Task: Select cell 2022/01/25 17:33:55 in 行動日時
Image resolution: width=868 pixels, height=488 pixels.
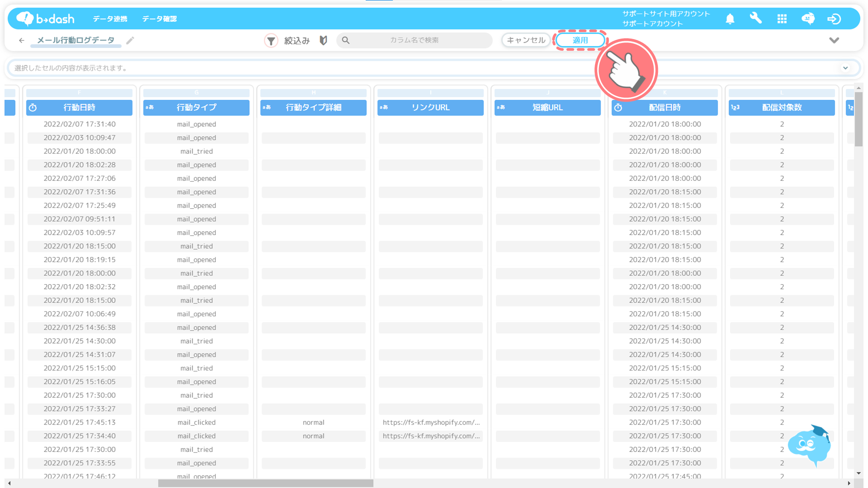Action: click(x=79, y=463)
